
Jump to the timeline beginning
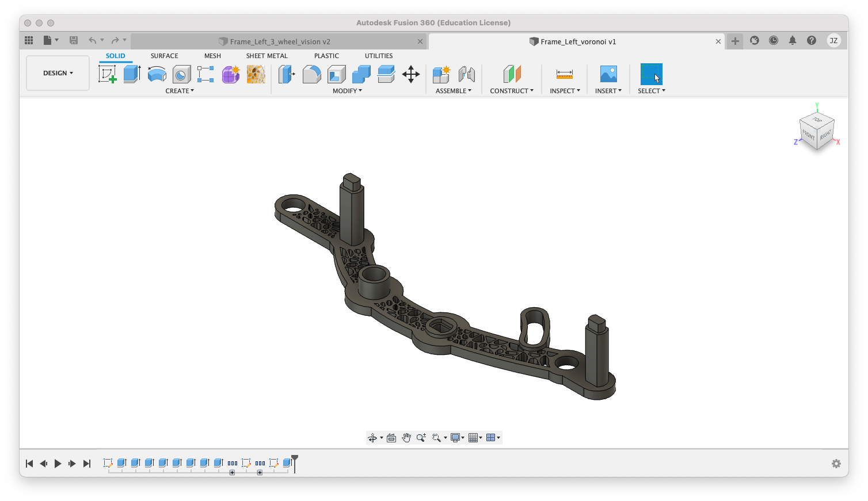click(29, 464)
